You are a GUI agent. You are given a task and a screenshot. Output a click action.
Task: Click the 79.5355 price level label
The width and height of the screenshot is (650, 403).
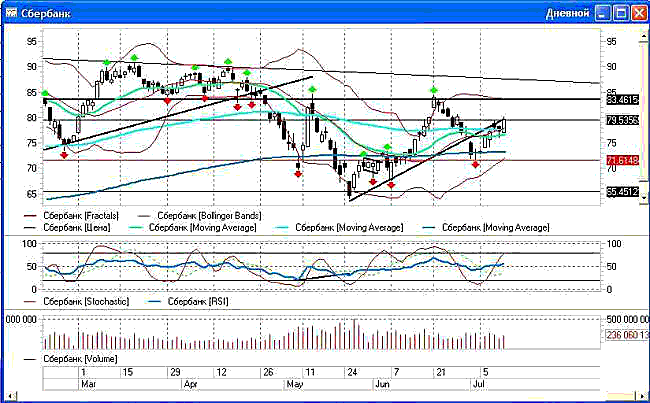click(x=623, y=121)
